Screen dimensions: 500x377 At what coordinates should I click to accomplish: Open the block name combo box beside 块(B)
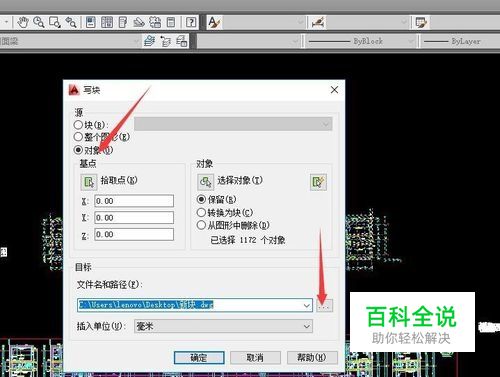pos(233,124)
